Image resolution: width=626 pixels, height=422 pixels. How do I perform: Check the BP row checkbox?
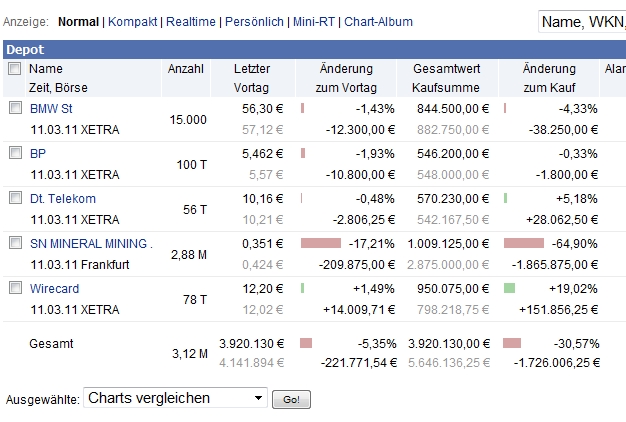tap(15, 153)
